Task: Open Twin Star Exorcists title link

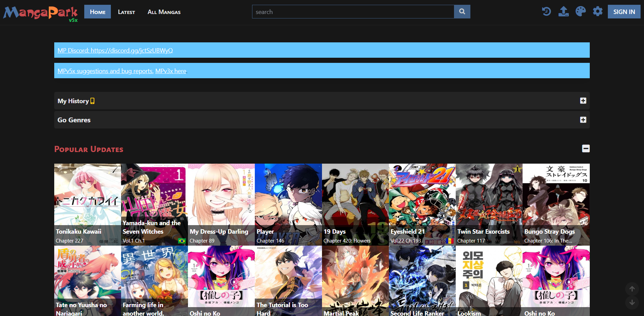Action: click(x=483, y=231)
